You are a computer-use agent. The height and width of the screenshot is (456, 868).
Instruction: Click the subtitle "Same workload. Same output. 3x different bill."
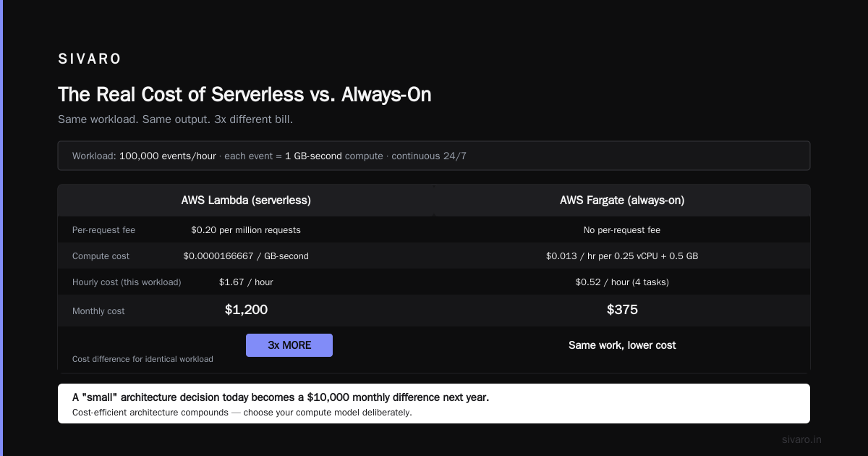[x=175, y=119]
